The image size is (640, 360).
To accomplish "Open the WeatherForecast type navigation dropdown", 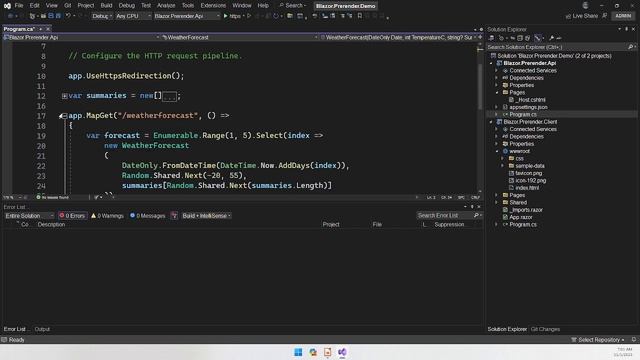I will [x=240, y=37].
